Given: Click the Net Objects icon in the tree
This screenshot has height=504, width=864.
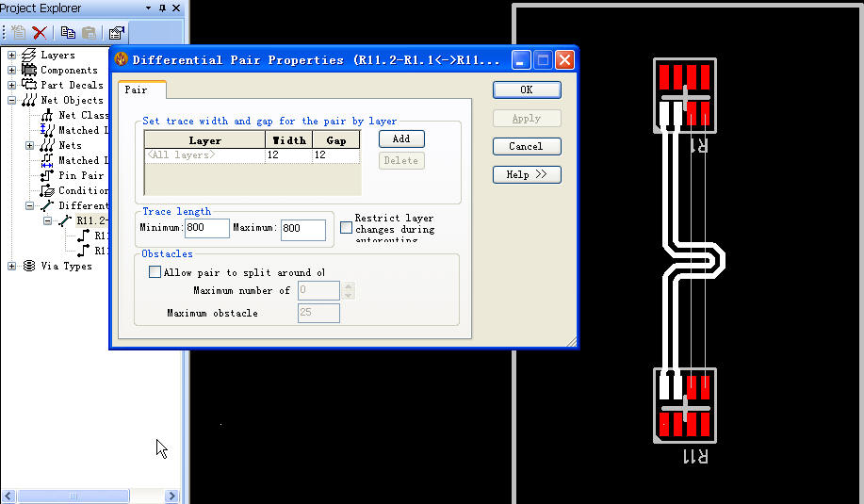Looking at the screenshot, I should tap(28, 100).
